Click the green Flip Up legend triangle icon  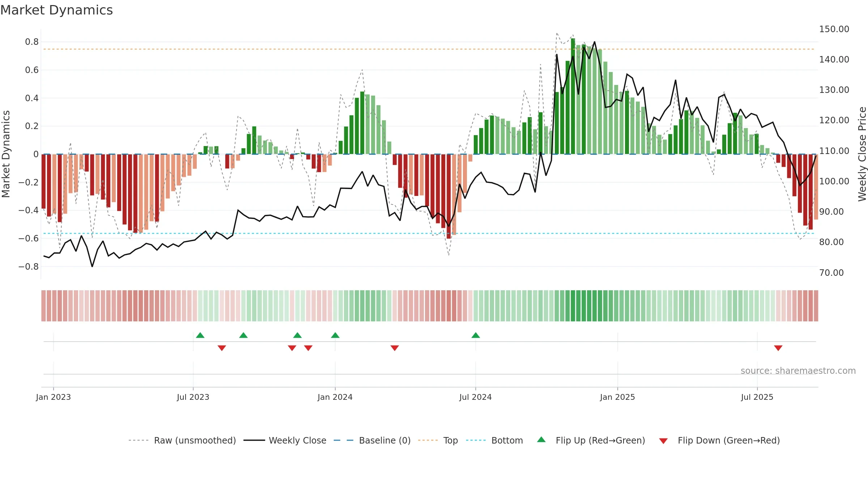[541, 440]
